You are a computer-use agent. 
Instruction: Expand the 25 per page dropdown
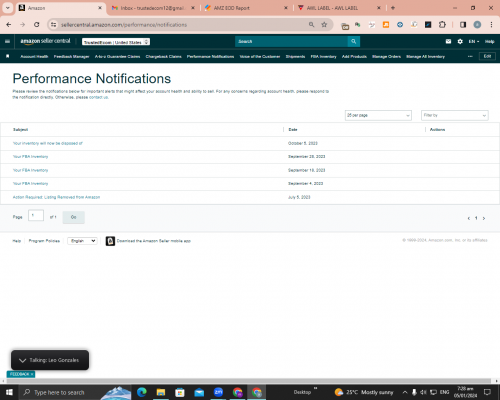378,115
